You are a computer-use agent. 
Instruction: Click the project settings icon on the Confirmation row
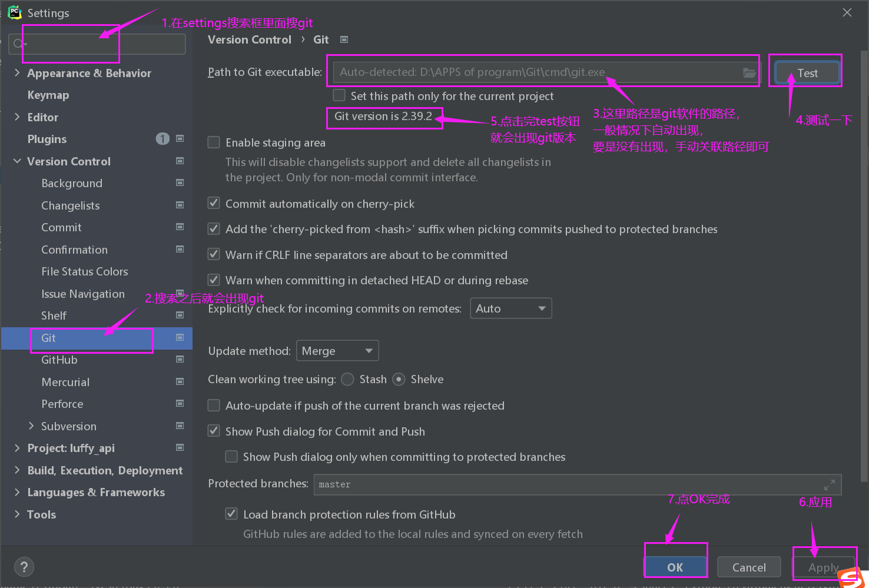tap(180, 249)
